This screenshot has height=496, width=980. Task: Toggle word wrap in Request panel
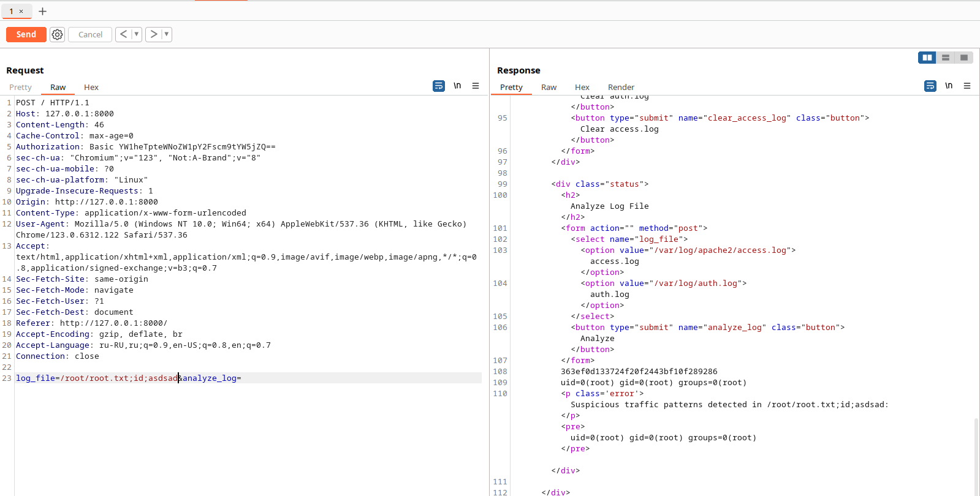coord(439,86)
